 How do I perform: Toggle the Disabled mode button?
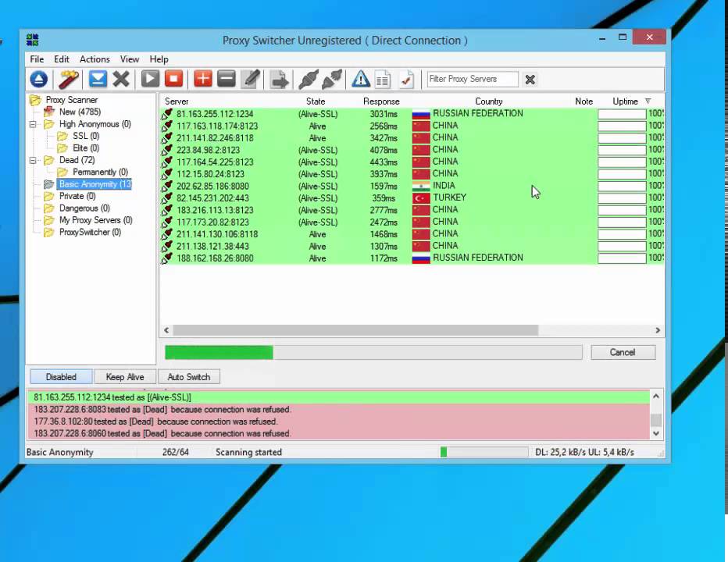[61, 377]
